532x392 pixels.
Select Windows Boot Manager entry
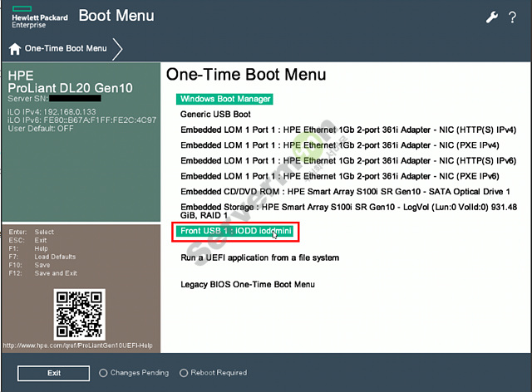(x=224, y=99)
